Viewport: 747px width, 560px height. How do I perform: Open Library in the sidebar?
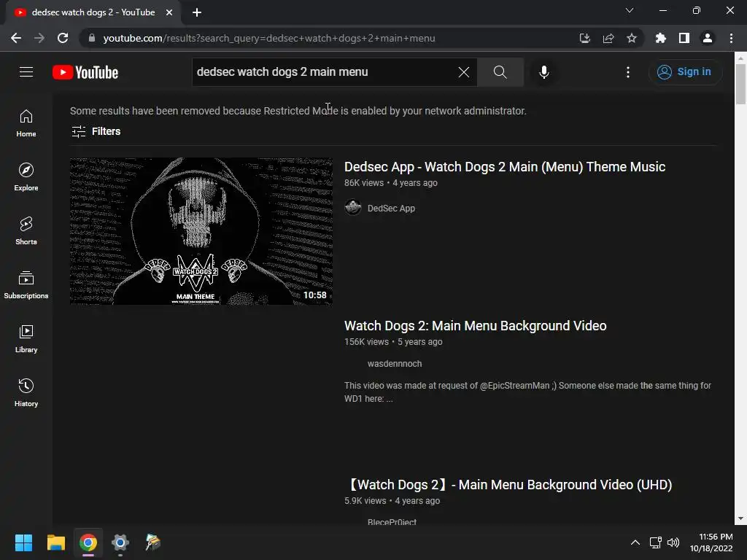tap(26, 338)
